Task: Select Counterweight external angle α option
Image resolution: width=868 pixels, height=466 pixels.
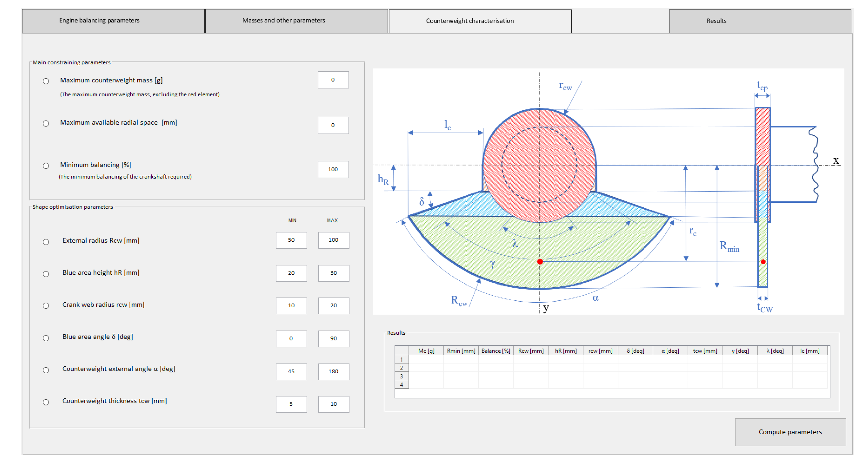Action: pos(46,370)
